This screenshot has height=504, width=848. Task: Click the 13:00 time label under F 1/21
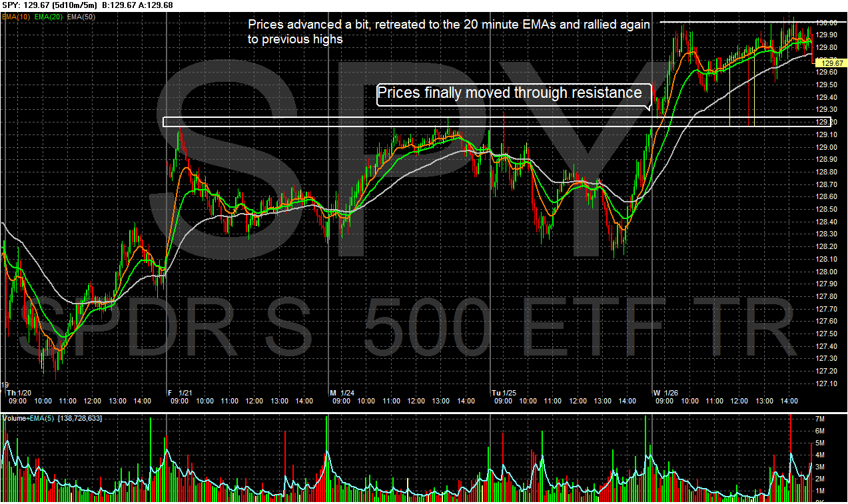point(279,401)
